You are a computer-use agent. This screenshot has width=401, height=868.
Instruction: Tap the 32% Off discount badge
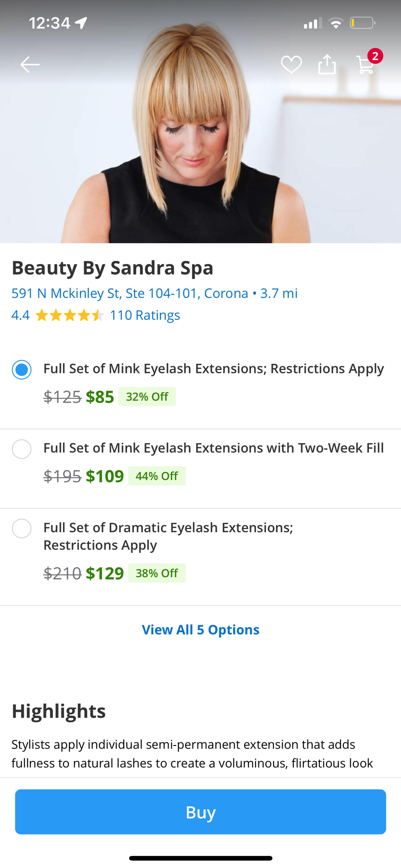point(147,397)
